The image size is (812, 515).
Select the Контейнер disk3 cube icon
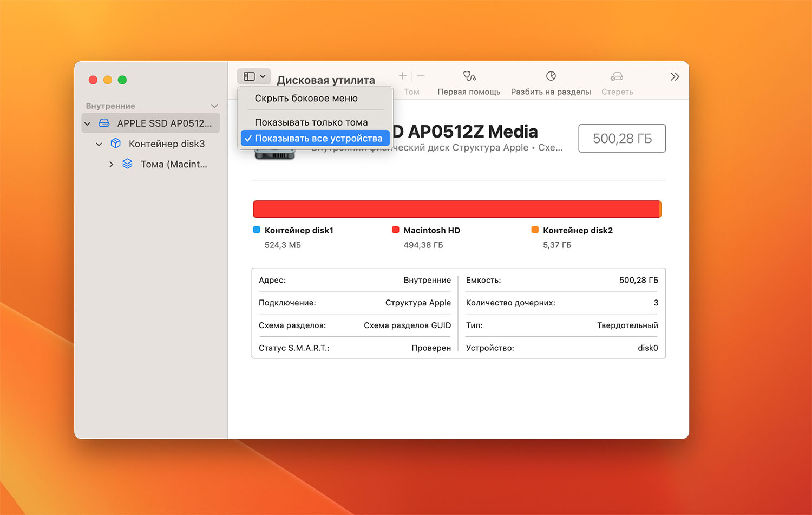(x=115, y=144)
